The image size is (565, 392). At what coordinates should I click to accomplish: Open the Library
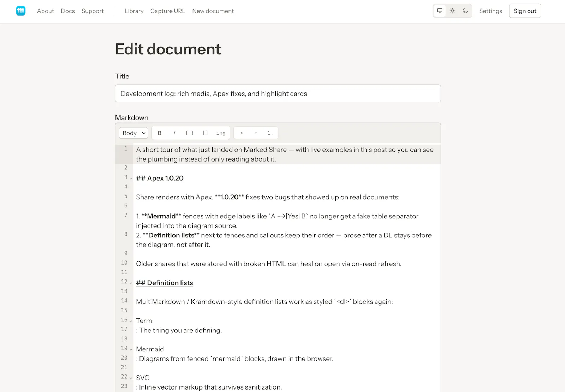(x=134, y=11)
